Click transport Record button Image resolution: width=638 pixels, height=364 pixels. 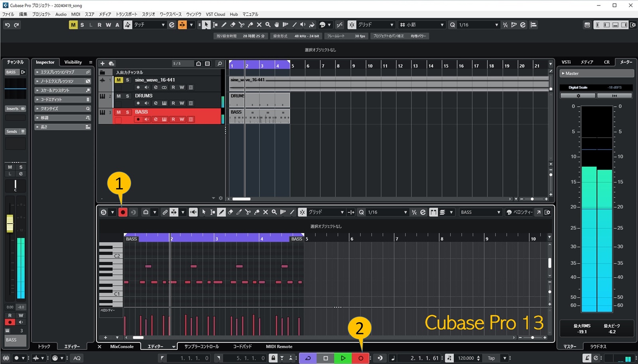click(x=360, y=358)
